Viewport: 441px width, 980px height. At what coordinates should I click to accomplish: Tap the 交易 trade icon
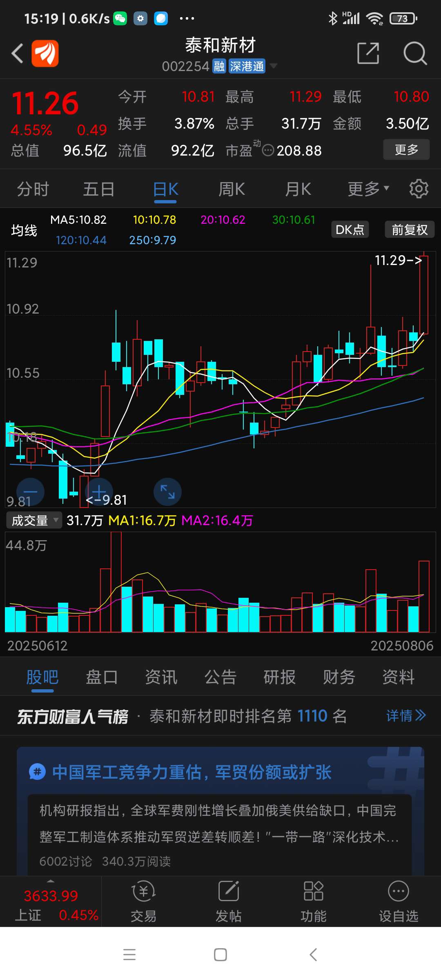(143, 902)
